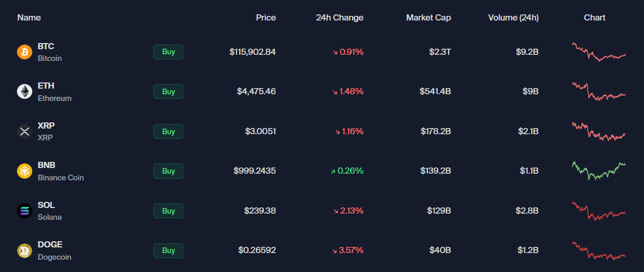This screenshot has height=272, width=644.
Task: Buy Bitcoin with its Buy button
Action: coord(168,52)
